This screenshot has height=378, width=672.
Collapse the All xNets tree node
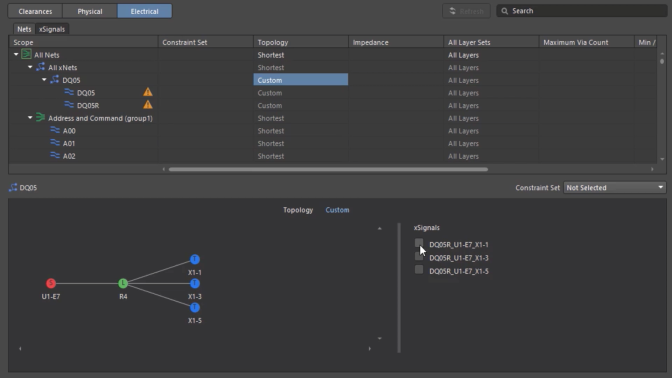coord(30,67)
